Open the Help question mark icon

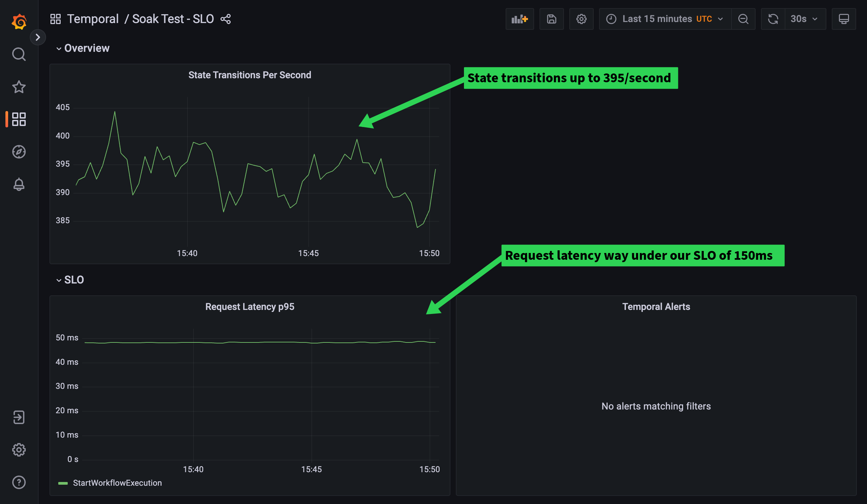tap(19, 482)
